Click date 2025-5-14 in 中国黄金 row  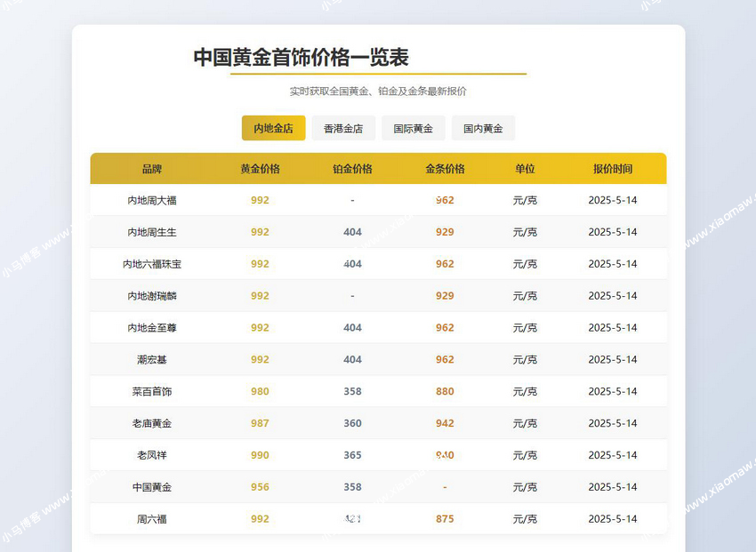(x=613, y=487)
